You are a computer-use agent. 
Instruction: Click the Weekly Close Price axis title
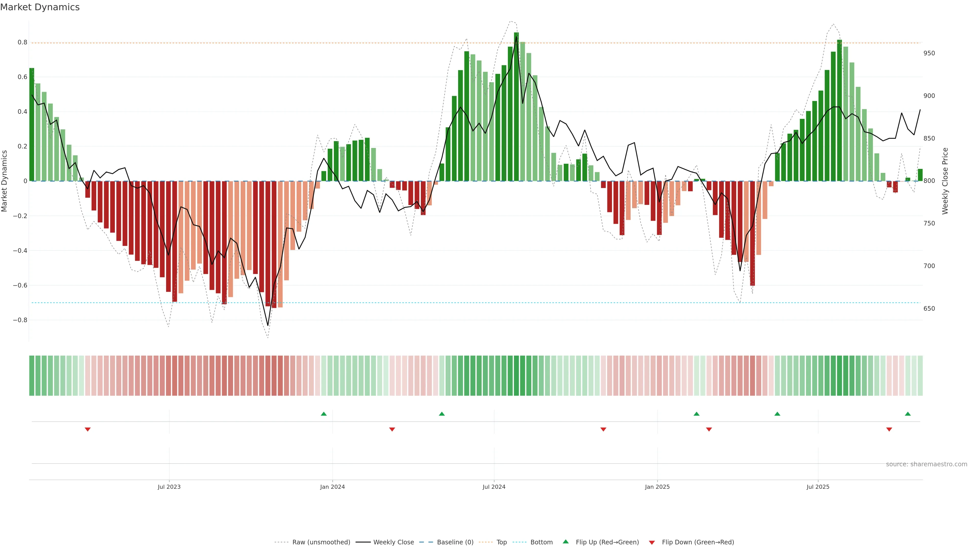(945, 181)
